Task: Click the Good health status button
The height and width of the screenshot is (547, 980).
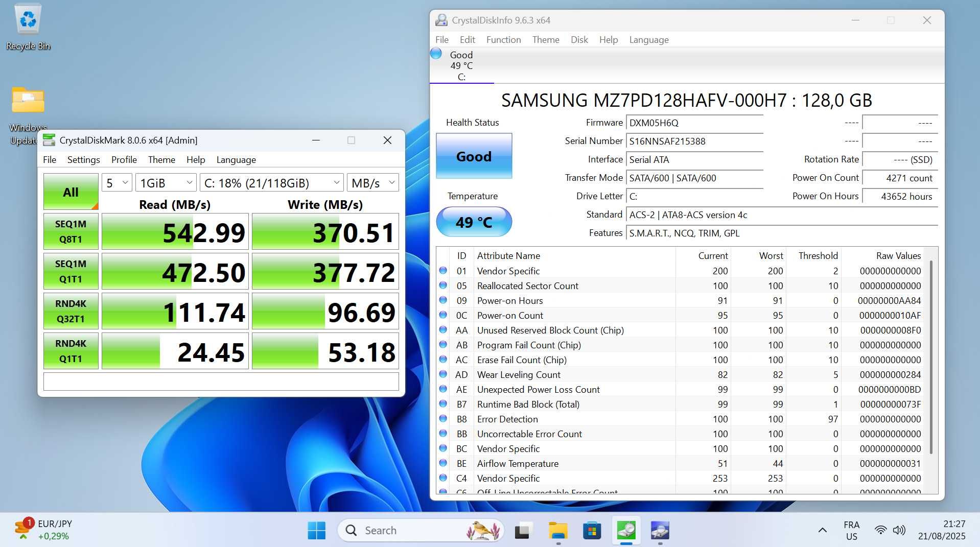Action: tap(474, 156)
